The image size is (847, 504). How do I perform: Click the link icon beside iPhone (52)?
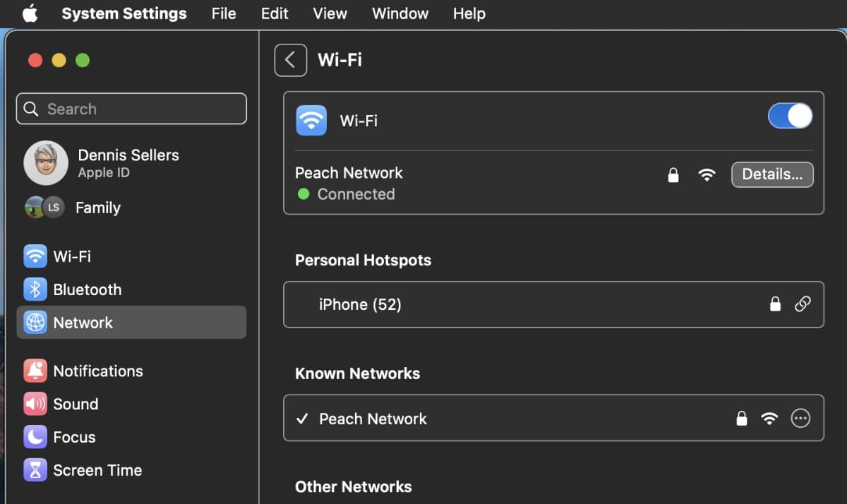(x=803, y=304)
